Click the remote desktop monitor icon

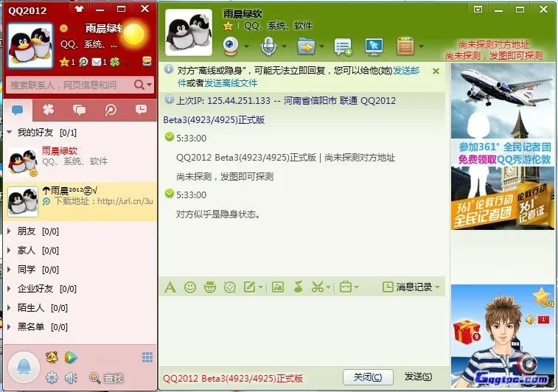374,46
